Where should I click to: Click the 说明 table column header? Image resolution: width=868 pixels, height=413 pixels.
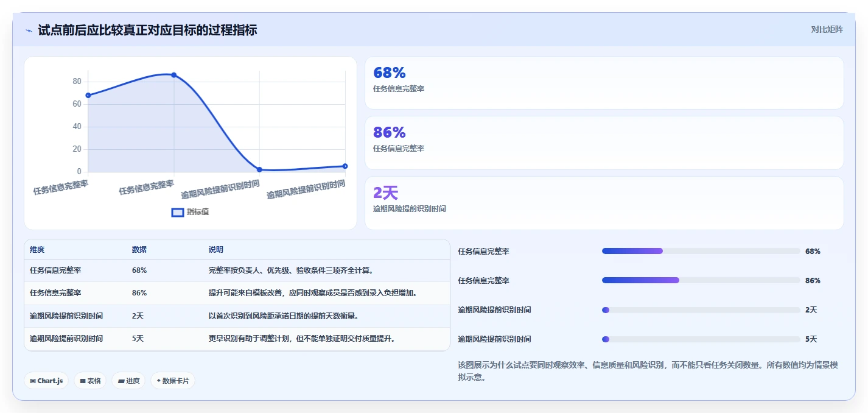(216, 250)
